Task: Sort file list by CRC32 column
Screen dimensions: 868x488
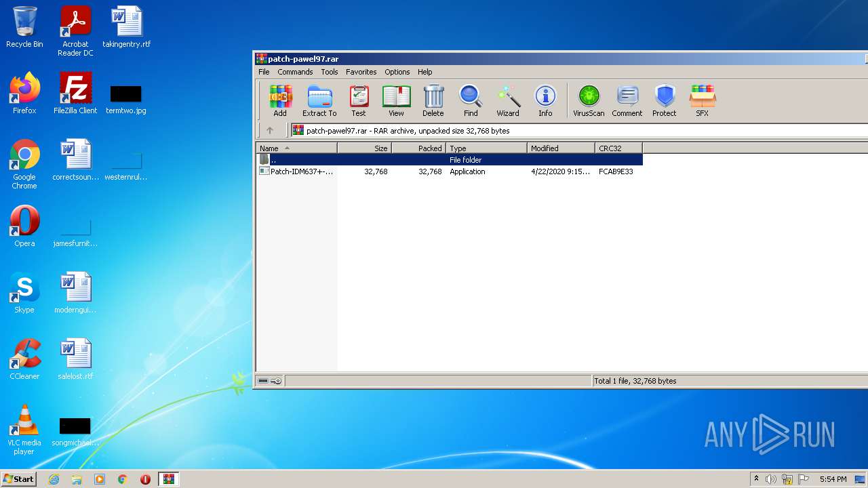Action: [618, 148]
